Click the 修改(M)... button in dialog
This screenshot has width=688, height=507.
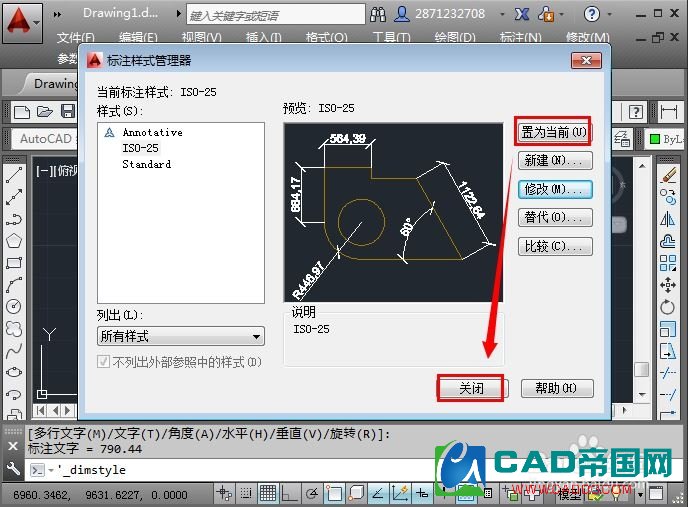click(x=555, y=189)
